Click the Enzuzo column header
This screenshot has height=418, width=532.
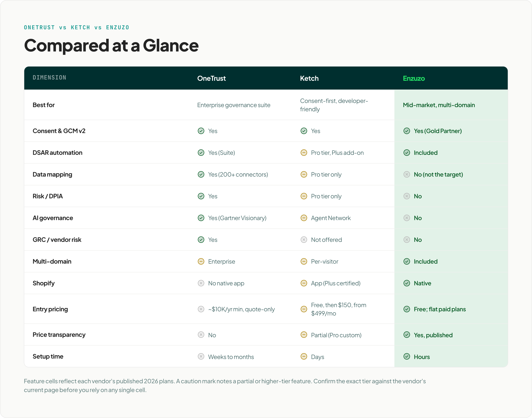[x=414, y=78]
